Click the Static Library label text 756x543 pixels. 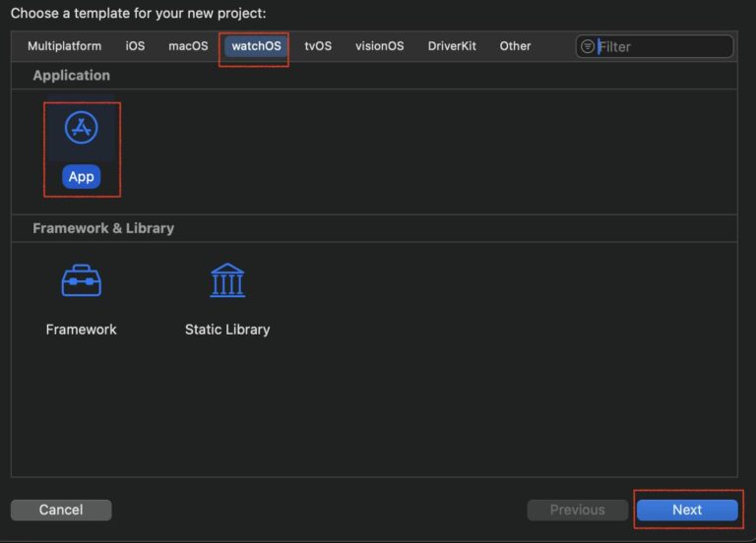tap(227, 330)
